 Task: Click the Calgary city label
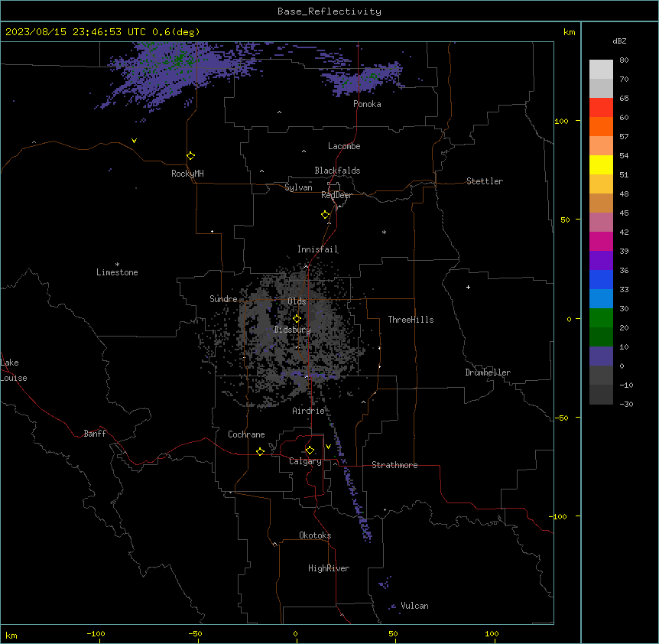(x=305, y=461)
